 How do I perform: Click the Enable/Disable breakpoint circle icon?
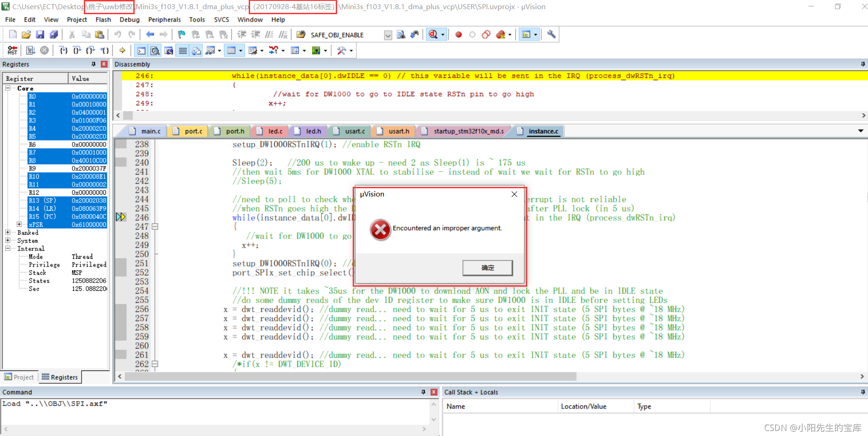(x=472, y=34)
